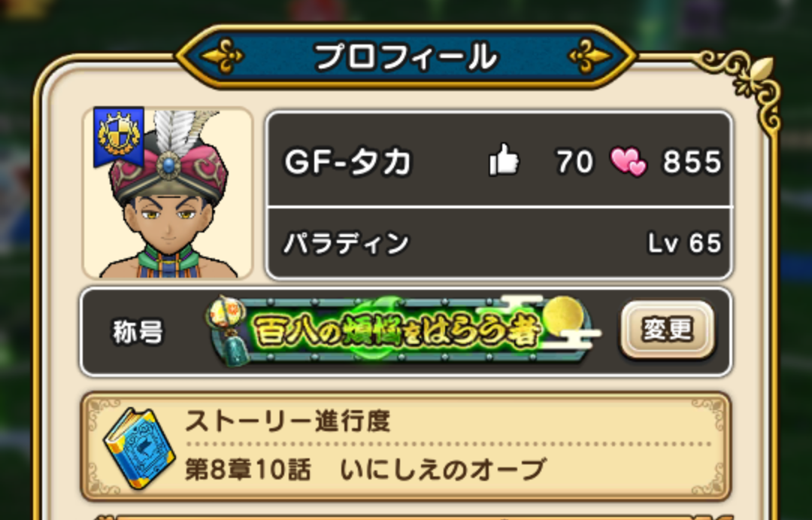This screenshot has height=520, width=812.
Task: Tap the right gold fleur-de-lis ornament
Action: [x=589, y=56]
